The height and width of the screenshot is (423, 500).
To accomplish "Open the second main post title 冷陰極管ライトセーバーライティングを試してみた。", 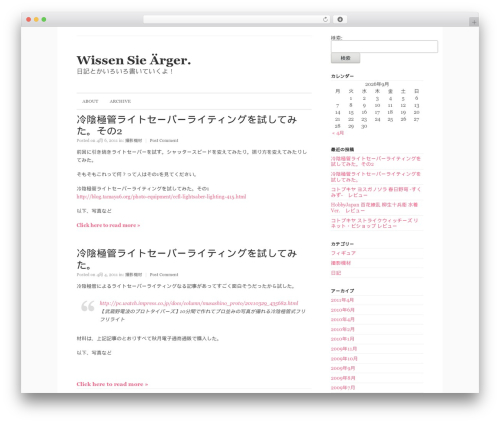I will click(x=187, y=259).
